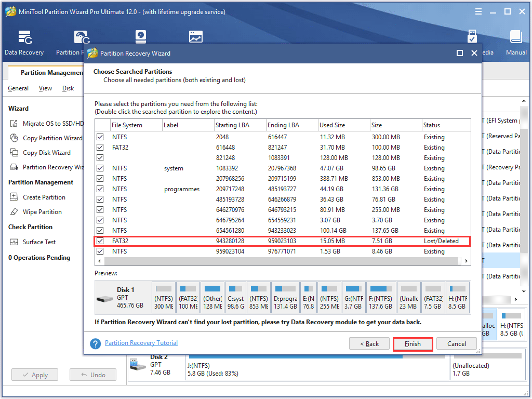This screenshot has width=532, height=399.
Task: Uncheck the 128.00 MB unlabeled partition checkbox
Action: pos(100,158)
